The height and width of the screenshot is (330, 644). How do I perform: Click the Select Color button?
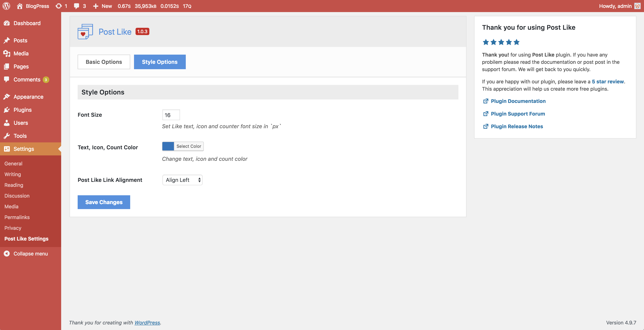tap(189, 146)
